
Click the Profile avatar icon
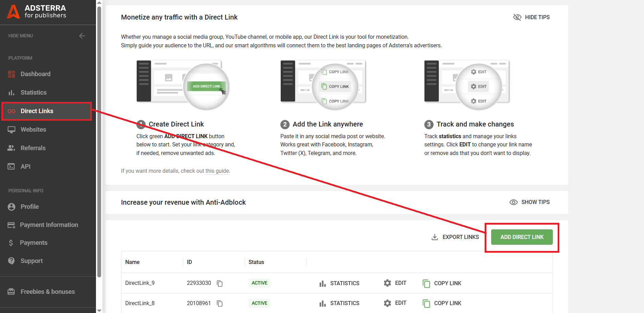pos(11,207)
